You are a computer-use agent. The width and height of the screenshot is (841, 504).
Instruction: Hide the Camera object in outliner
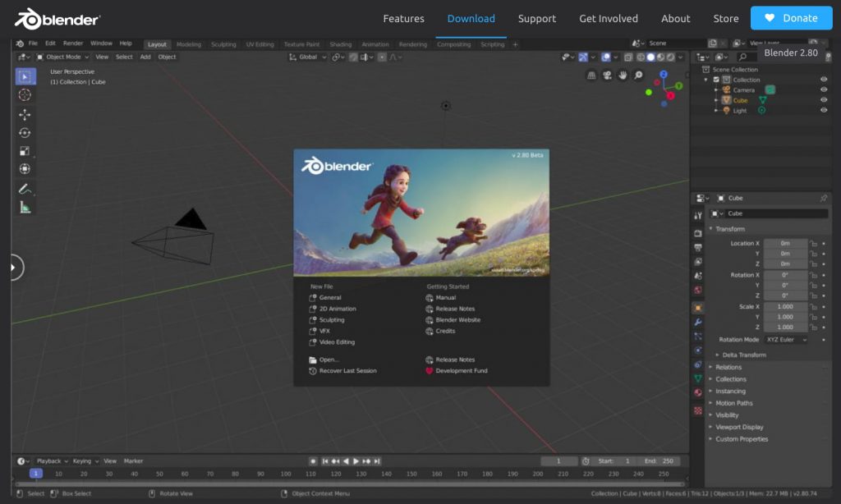[824, 90]
